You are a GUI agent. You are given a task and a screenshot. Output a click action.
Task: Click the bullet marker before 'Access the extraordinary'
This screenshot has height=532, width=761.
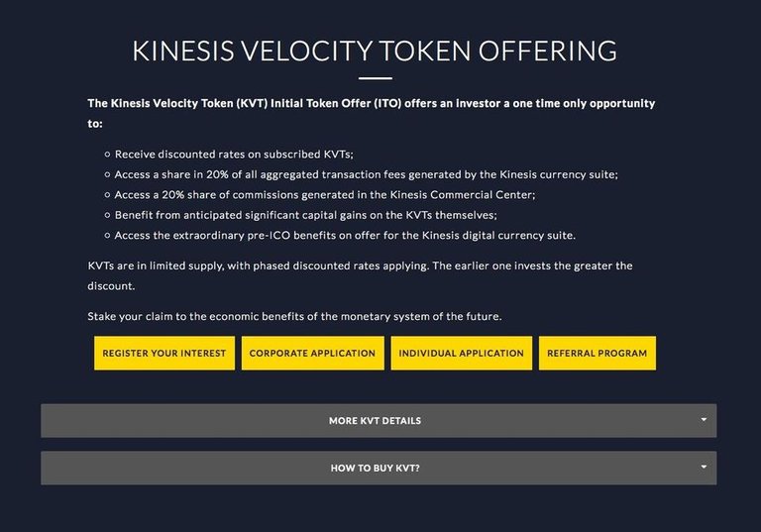click(107, 236)
